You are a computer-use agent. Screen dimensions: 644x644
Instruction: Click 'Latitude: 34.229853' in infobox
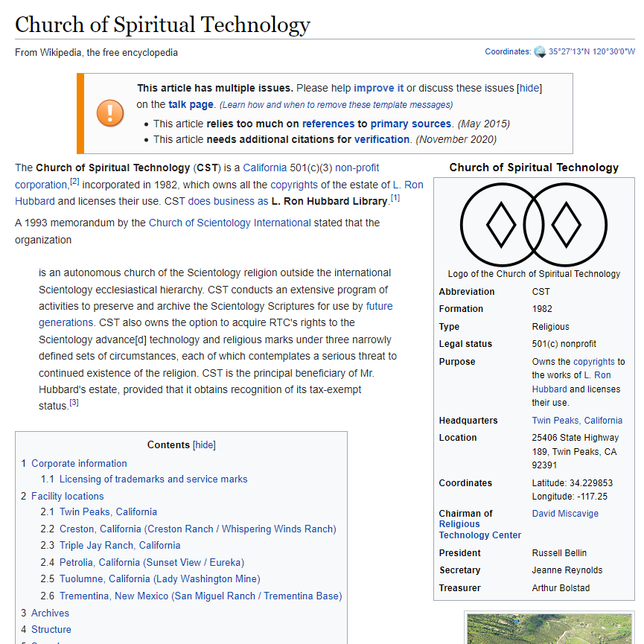click(572, 483)
